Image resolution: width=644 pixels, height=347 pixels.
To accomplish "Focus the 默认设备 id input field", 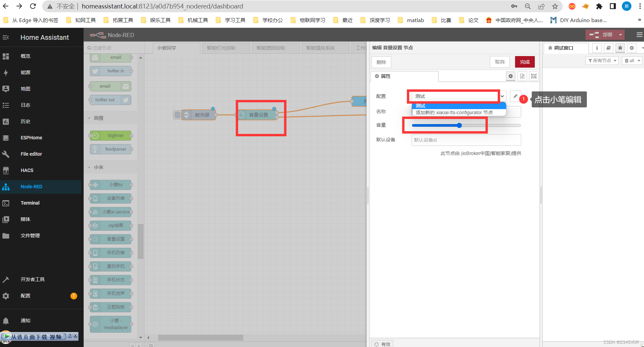I will point(466,140).
